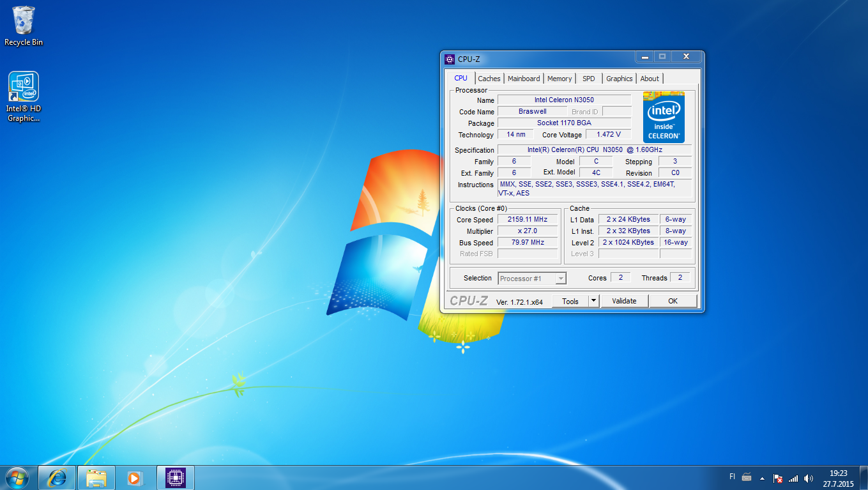
Task: Click the taskbar clock showing 19:23
Action: (838, 478)
